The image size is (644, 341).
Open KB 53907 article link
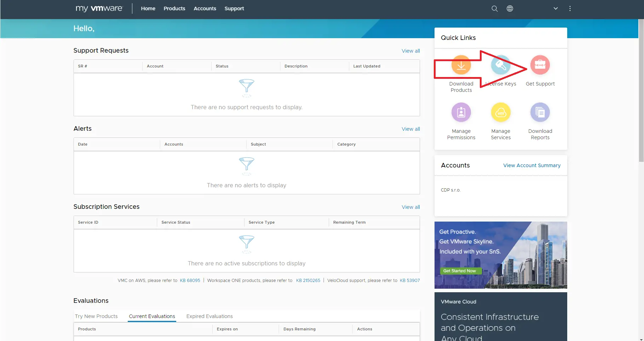pyautogui.click(x=410, y=281)
